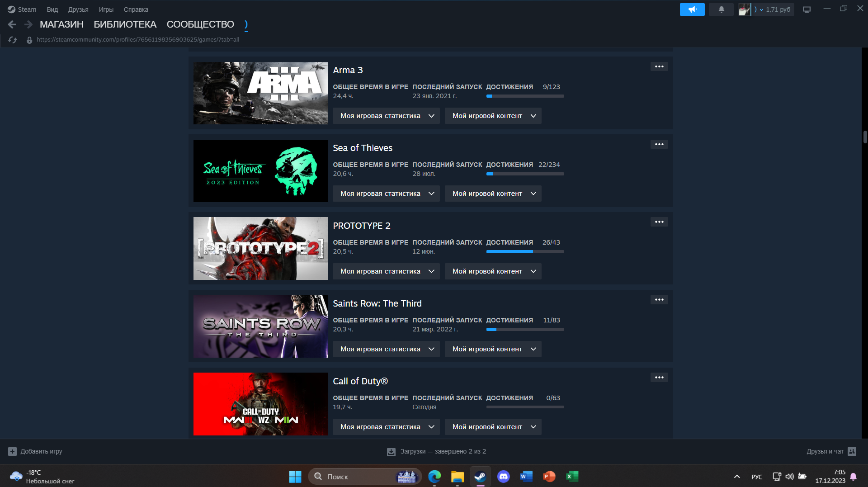Expand Sea of Thieves game content dropdown
Viewport: 868px width, 487px height.
[x=493, y=194]
